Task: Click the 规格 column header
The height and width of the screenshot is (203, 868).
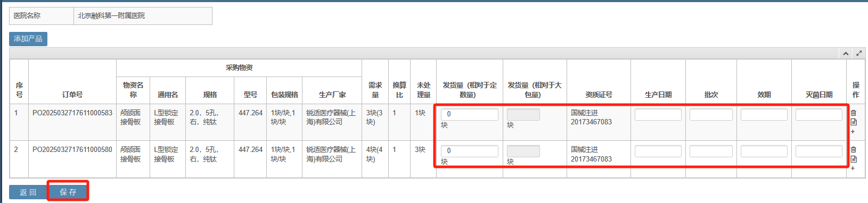Action: point(210,95)
